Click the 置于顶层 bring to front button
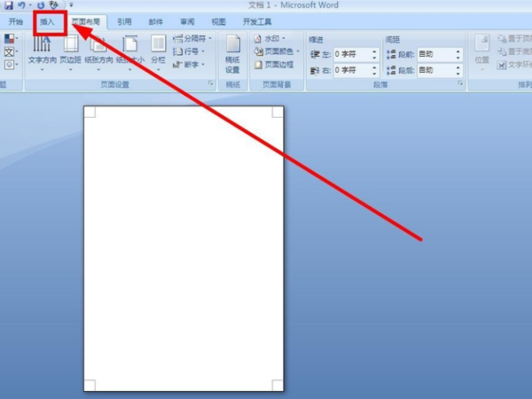Viewport: 532px width, 399px height. (514, 39)
